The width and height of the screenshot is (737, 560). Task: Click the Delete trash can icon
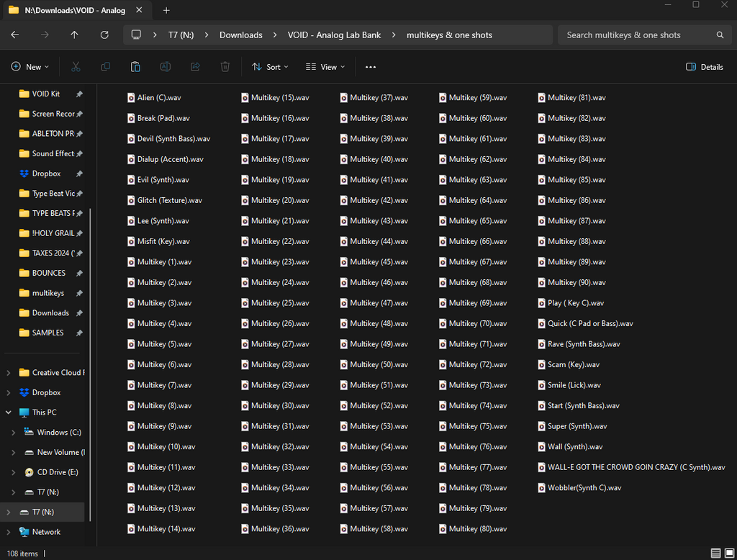[x=225, y=67]
